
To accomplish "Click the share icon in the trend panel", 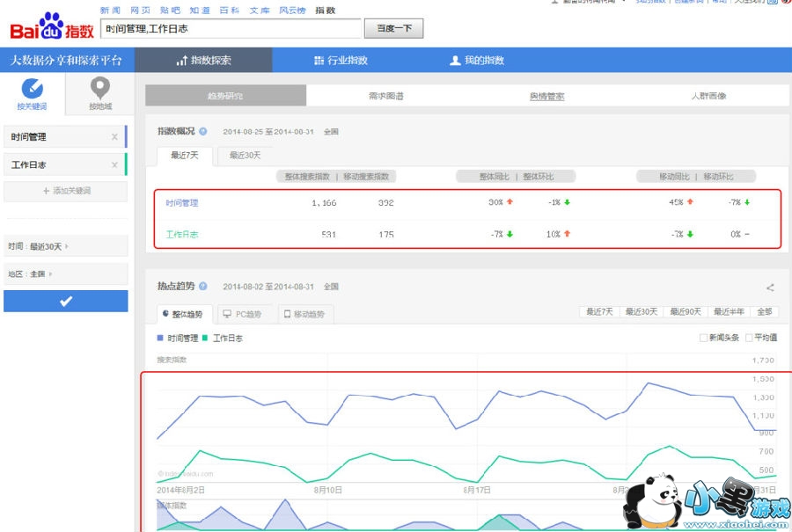I will pos(770,288).
